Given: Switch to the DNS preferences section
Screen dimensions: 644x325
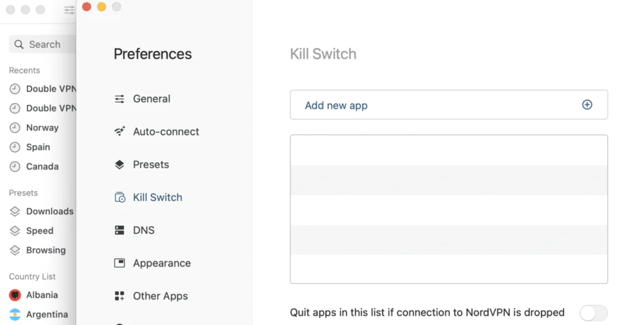Looking at the screenshot, I should (x=143, y=230).
